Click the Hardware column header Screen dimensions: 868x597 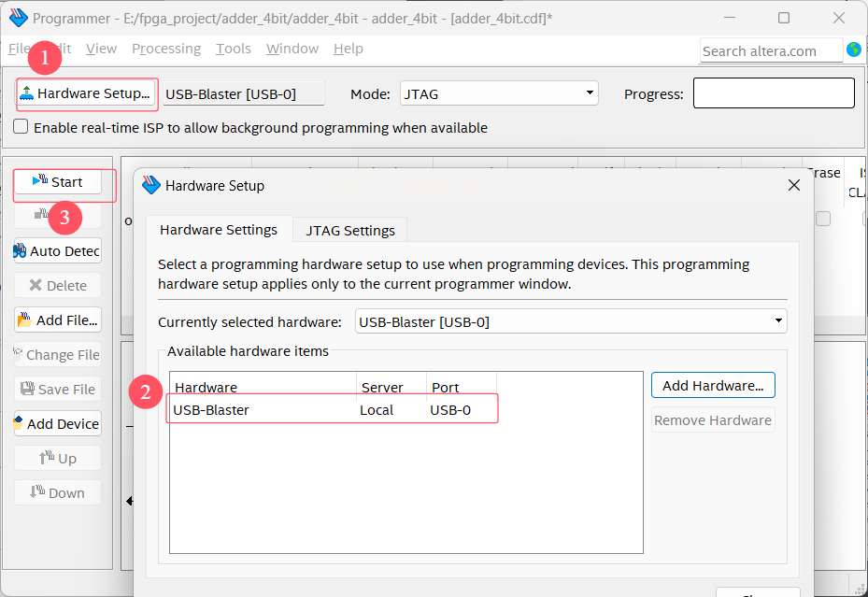[x=263, y=387]
